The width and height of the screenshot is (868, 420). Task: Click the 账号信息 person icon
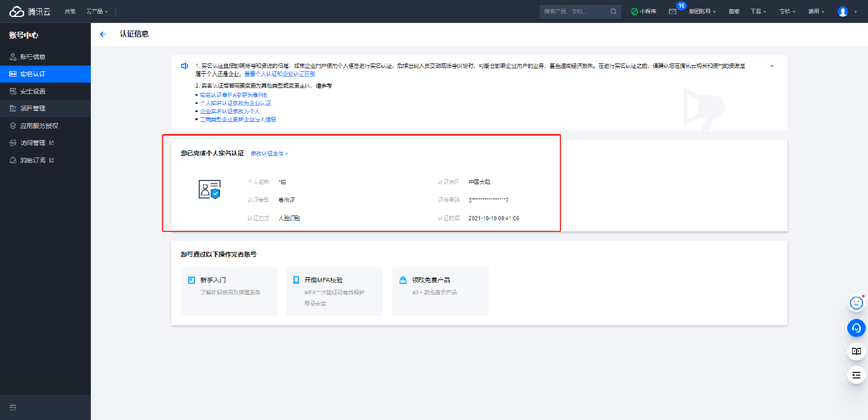pos(13,57)
